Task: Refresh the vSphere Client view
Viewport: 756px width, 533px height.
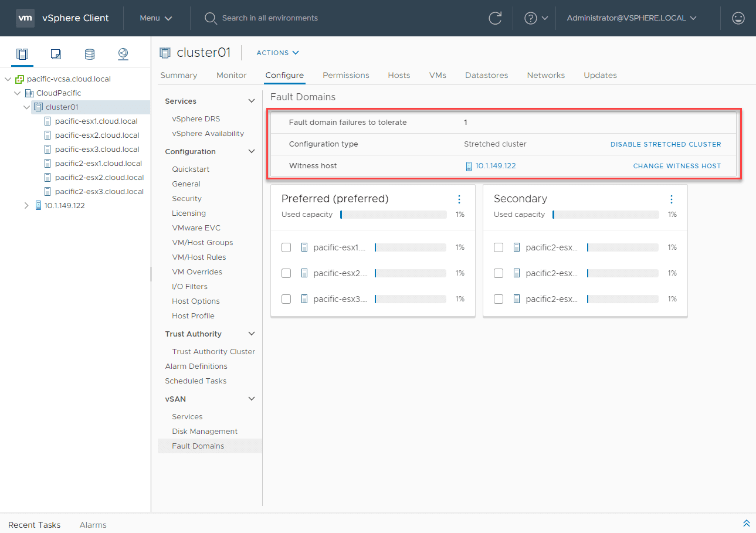Action: [x=494, y=18]
